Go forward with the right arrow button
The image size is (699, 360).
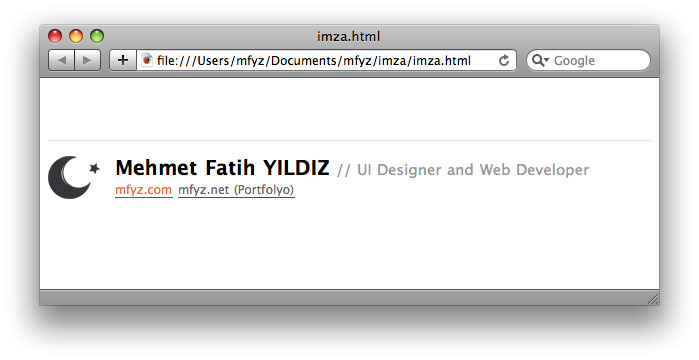[x=87, y=60]
